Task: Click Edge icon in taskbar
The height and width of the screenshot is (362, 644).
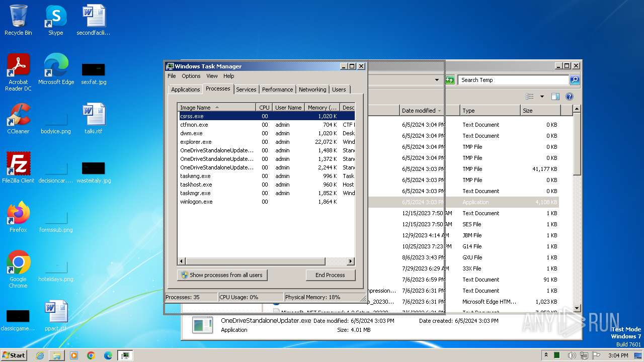Action: tap(108, 355)
